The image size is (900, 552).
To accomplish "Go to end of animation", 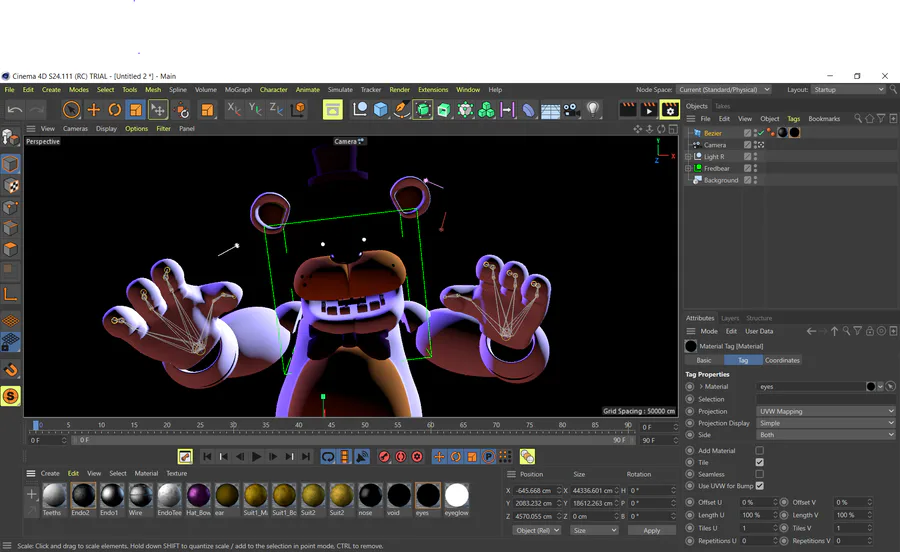I will point(306,457).
